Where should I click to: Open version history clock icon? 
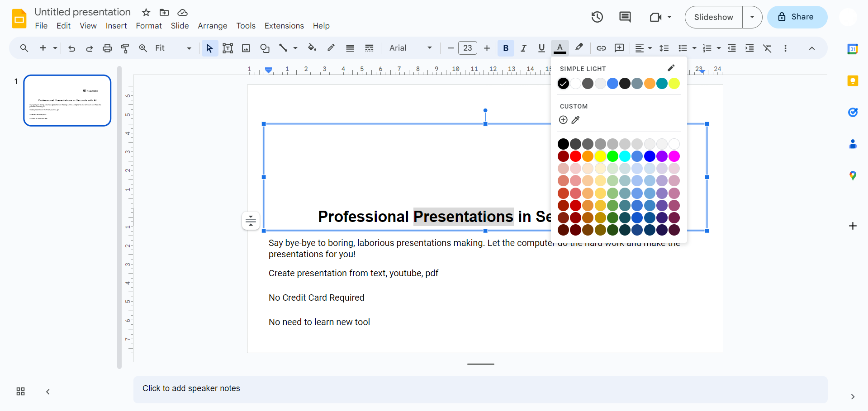coord(597,17)
